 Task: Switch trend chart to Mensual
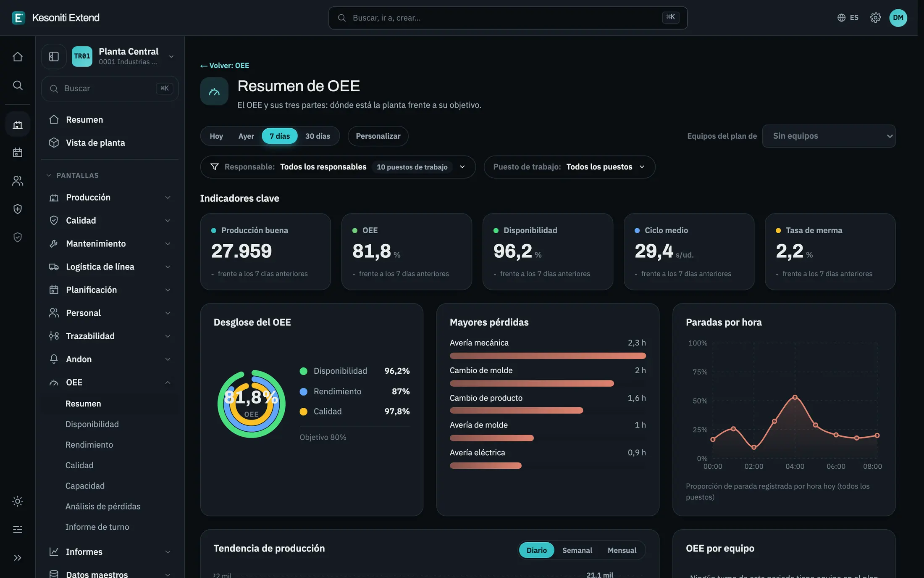(x=622, y=550)
